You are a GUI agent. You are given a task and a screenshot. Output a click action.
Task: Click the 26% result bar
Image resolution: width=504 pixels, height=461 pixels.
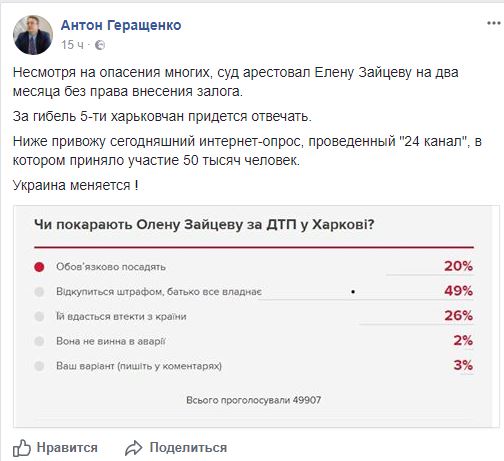(416, 324)
